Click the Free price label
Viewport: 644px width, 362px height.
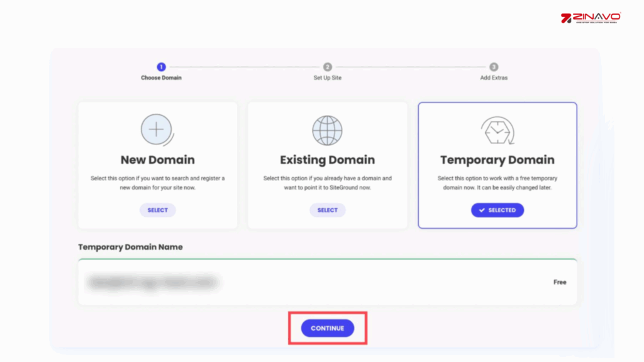[560, 282]
